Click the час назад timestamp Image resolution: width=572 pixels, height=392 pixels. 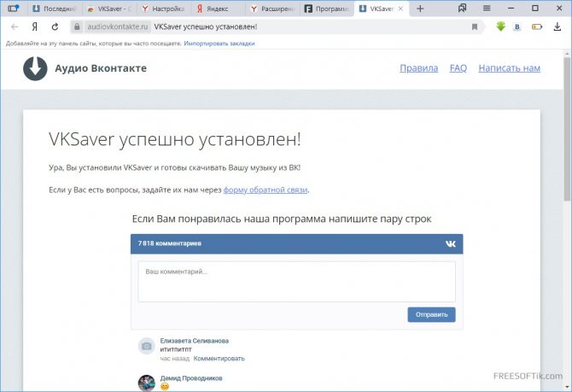[175, 359]
